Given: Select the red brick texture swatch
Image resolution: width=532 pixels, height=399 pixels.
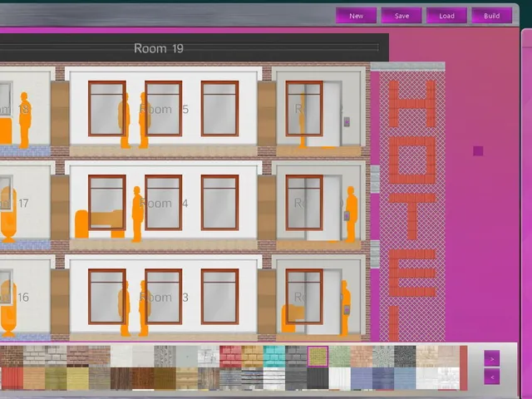Looking at the screenshot, I should pyautogui.click(x=230, y=357).
